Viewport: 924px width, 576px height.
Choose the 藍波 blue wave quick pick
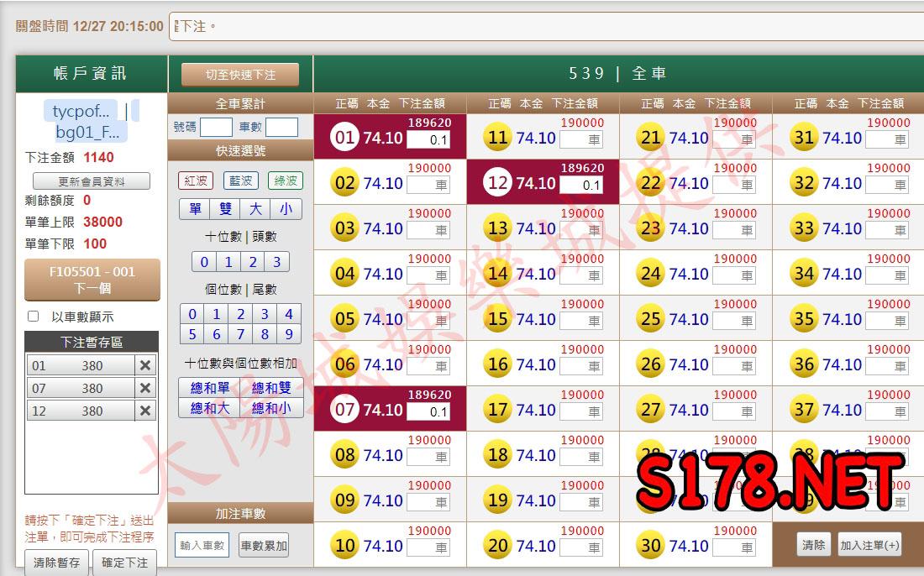click(240, 181)
